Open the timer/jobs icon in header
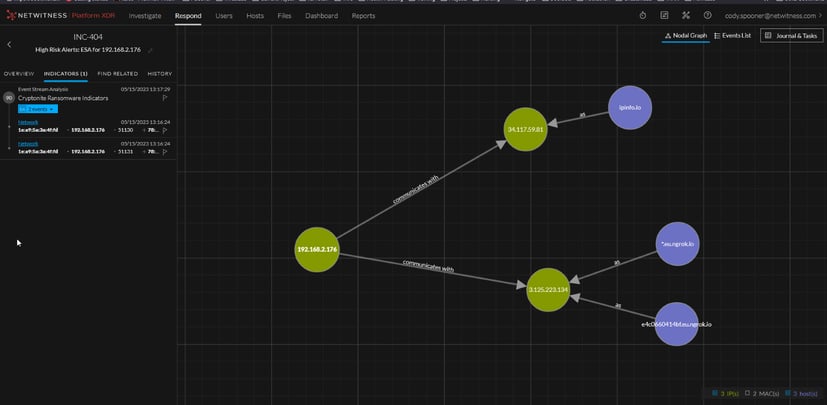This screenshot has height=405, width=827. pos(642,16)
